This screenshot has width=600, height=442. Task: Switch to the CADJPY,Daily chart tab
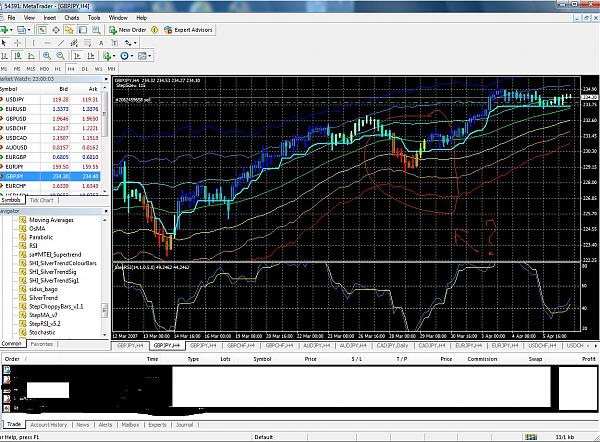pos(392,346)
